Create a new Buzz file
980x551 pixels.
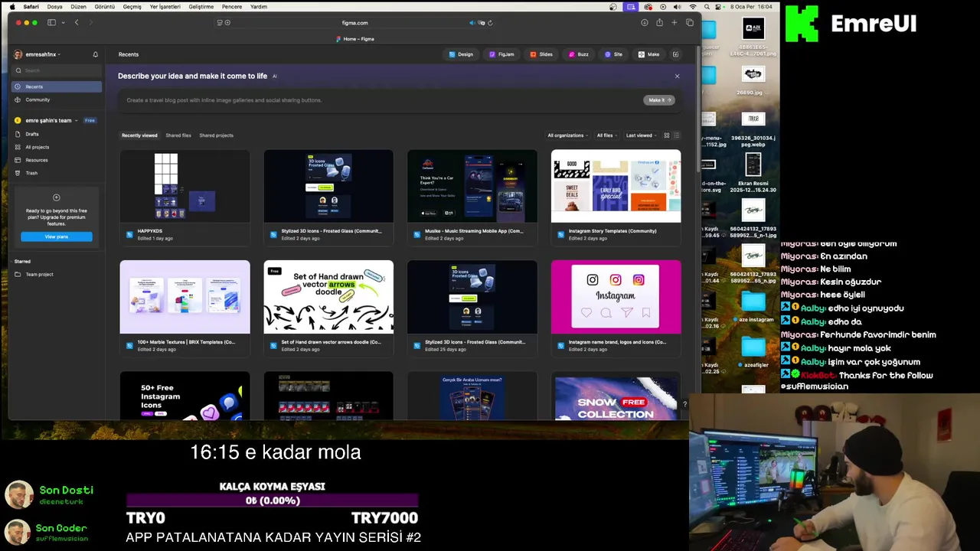click(x=578, y=54)
